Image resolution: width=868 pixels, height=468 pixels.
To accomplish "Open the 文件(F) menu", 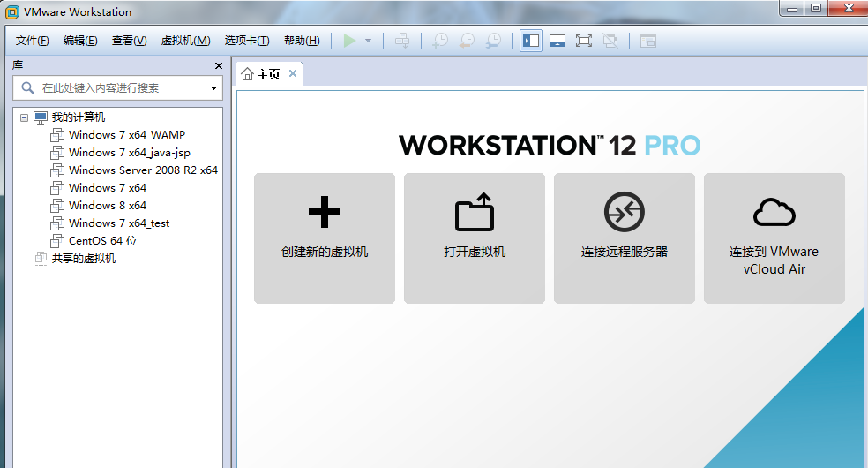I will [32, 41].
